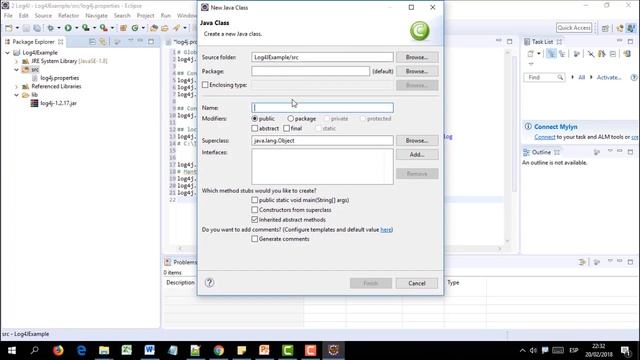
Task: Expand the JRE System Library node
Action: [x=16, y=61]
